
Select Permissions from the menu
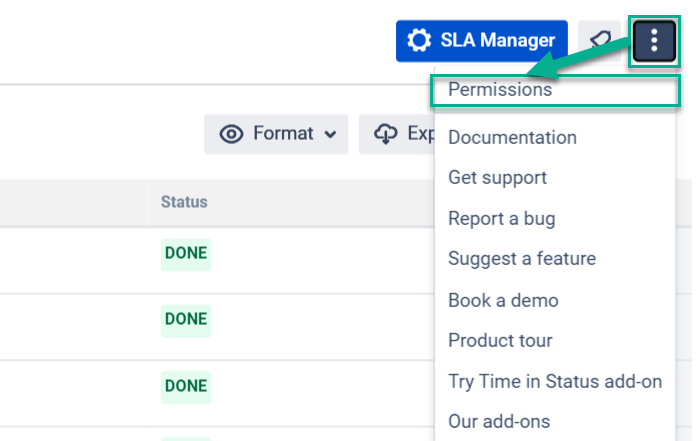[x=500, y=90]
